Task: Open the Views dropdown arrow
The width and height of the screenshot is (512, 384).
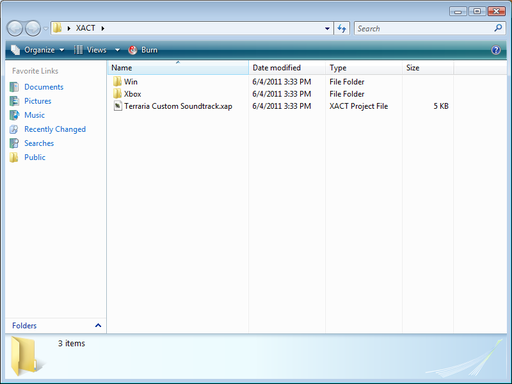Action: click(117, 50)
